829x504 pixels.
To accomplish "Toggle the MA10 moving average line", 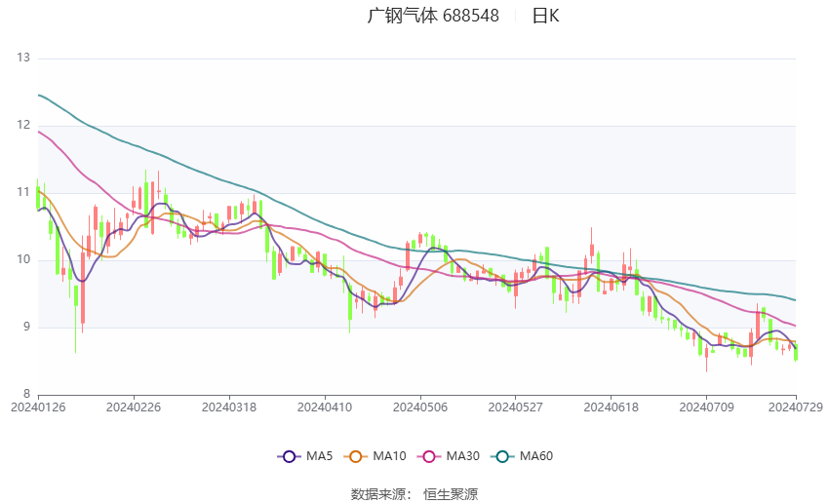I will 375,456.
